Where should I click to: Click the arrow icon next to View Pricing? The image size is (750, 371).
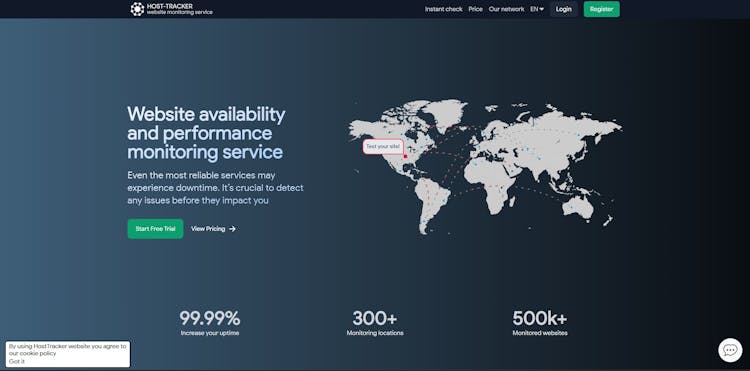[232, 229]
